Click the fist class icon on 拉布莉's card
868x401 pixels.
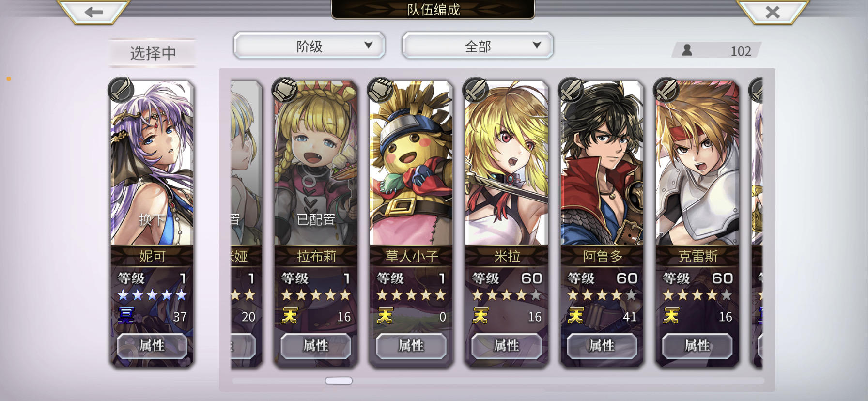tap(285, 90)
